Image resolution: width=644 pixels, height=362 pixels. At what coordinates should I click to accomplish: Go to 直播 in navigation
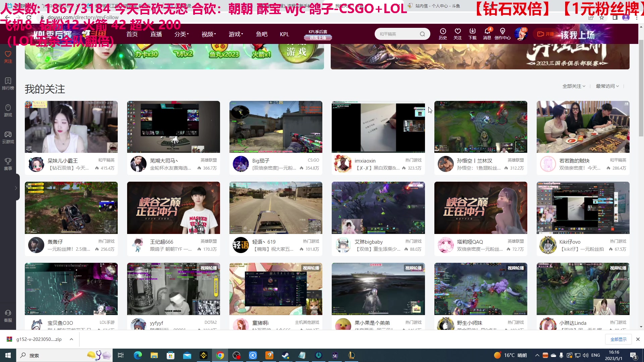click(156, 34)
